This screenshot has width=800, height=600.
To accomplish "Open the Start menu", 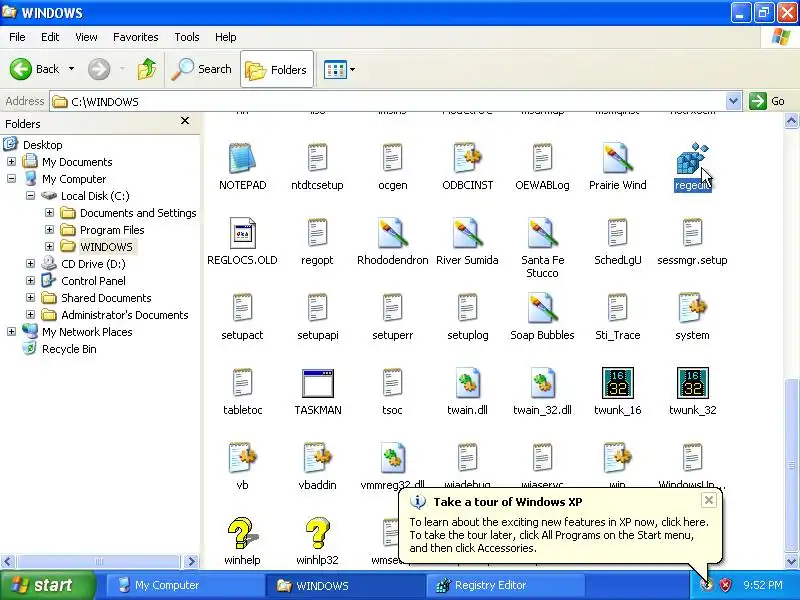I will coord(48,585).
